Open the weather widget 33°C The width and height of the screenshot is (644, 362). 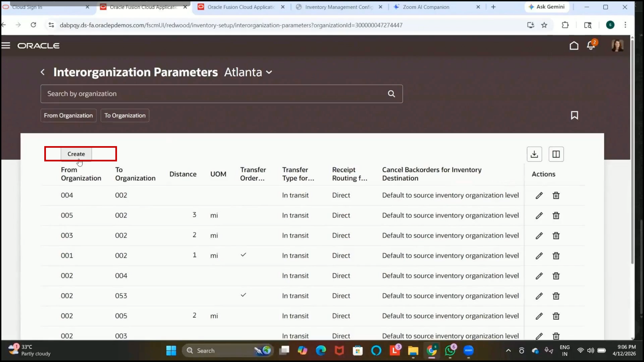click(x=30, y=350)
